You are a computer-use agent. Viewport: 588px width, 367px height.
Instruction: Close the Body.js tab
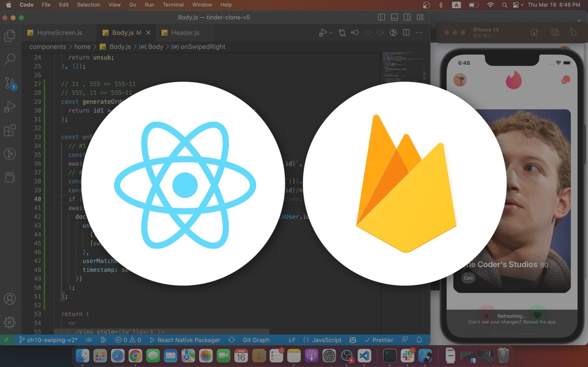pos(148,33)
